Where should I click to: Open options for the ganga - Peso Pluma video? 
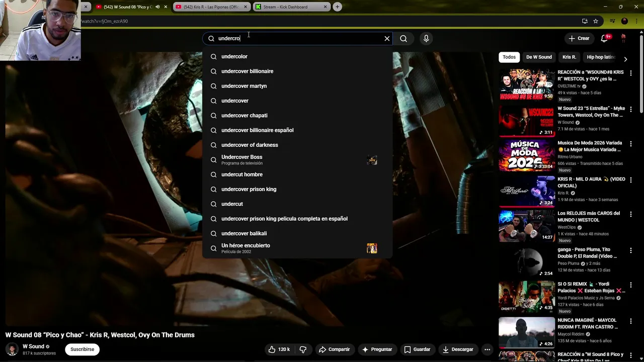(x=631, y=250)
